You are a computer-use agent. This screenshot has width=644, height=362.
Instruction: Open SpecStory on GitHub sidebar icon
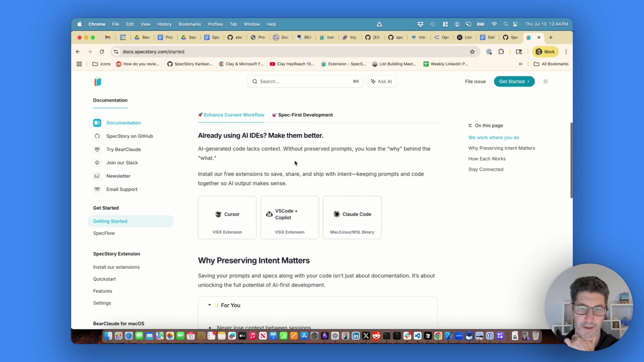coord(97,136)
